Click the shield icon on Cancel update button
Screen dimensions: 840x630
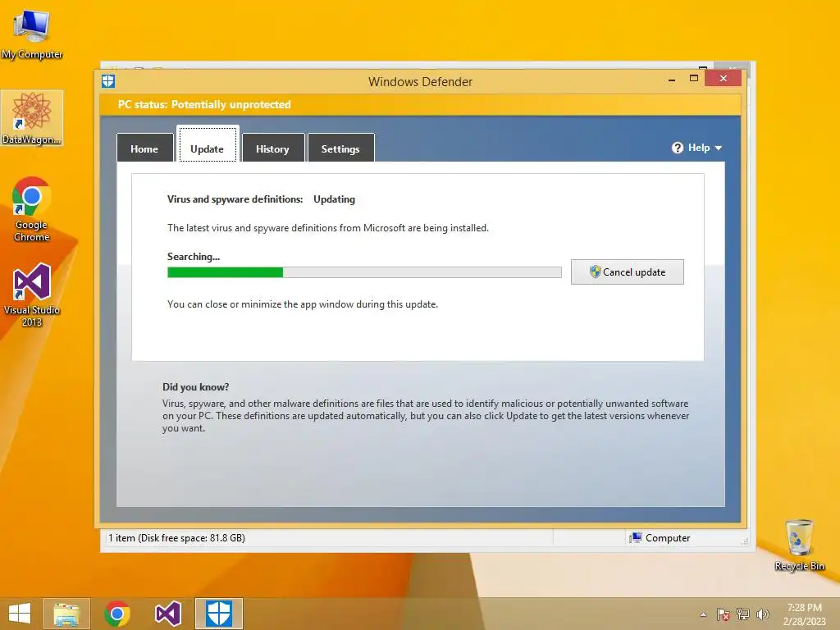pyautogui.click(x=596, y=272)
